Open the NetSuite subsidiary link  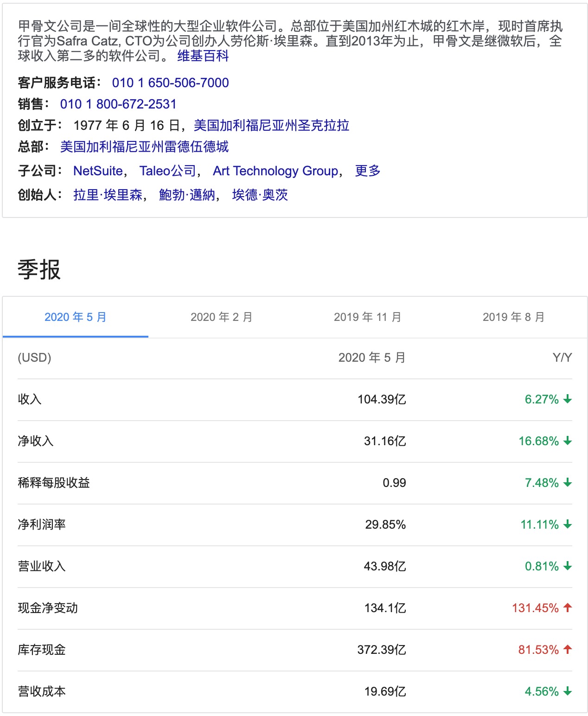98,171
